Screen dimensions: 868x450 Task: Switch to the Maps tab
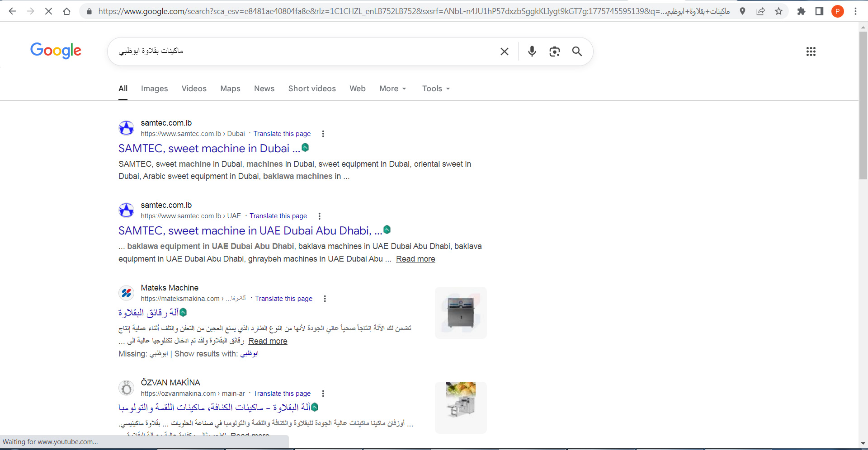coord(230,89)
